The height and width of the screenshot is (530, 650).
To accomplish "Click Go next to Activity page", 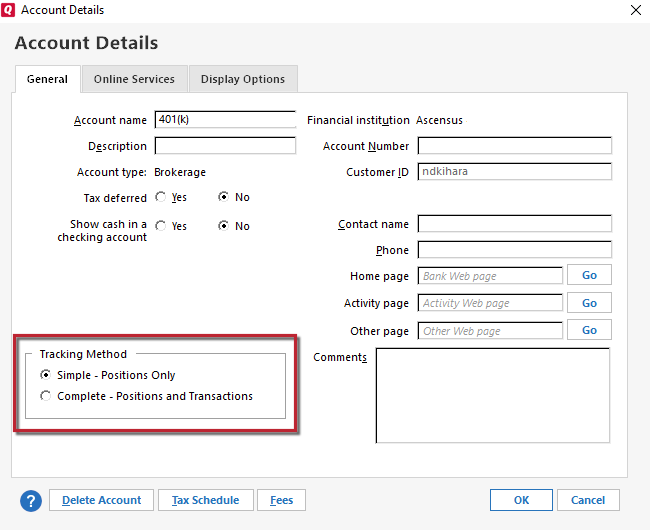I will pyautogui.click(x=589, y=303).
